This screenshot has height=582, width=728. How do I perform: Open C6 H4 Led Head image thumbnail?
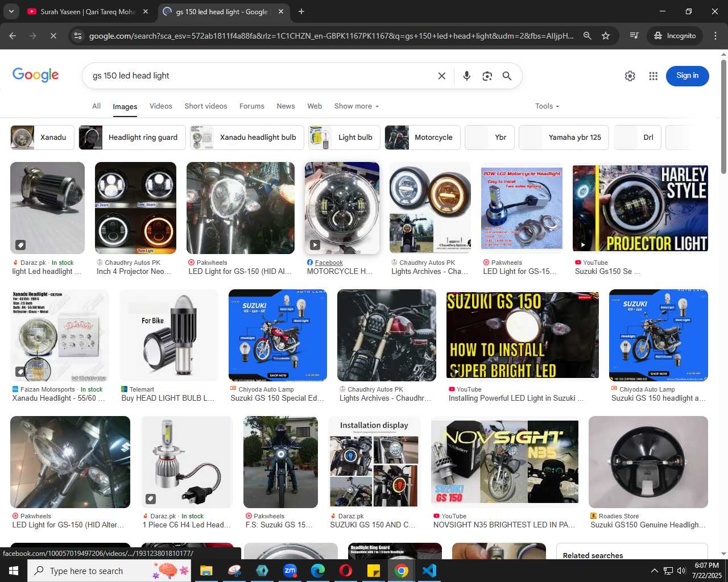click(187, 462)
